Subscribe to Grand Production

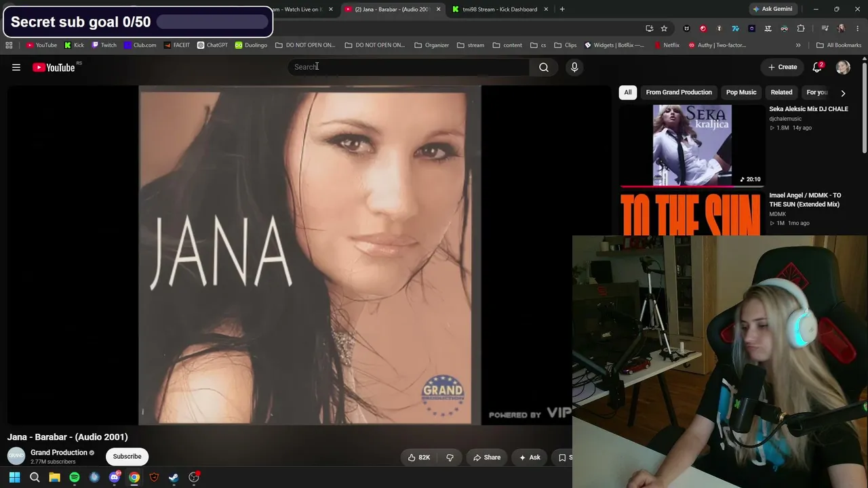(127, 456)
